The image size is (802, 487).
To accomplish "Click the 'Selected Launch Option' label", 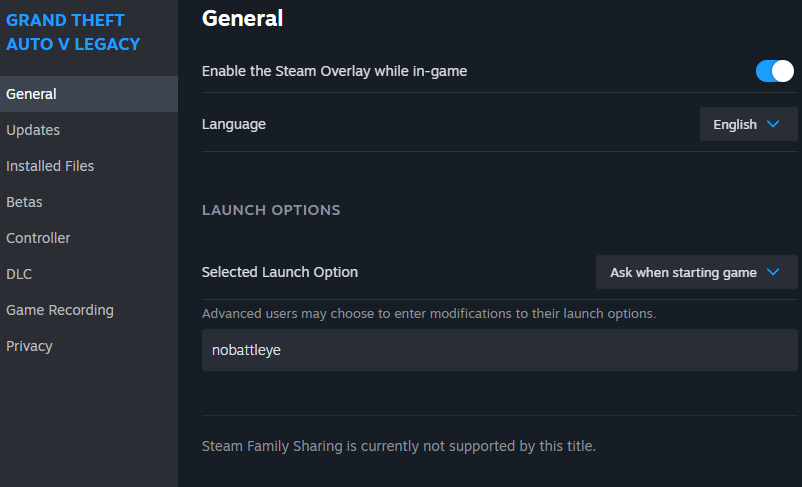I will 280,272.
